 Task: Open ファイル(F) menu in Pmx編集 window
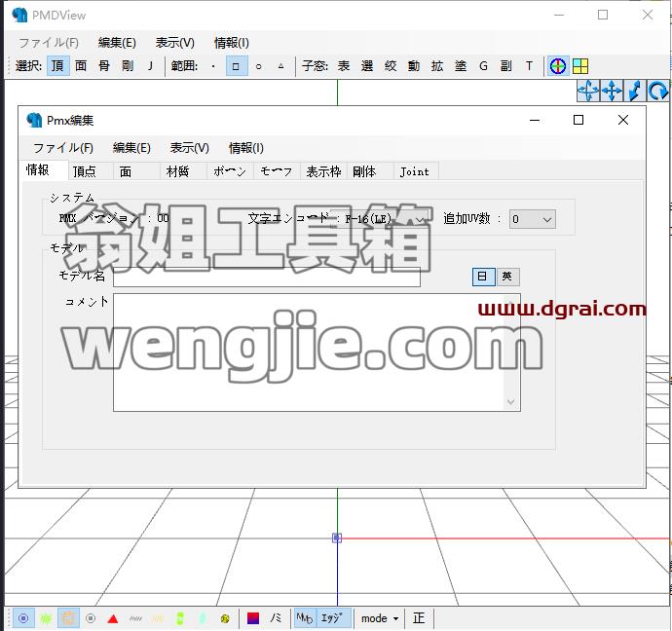(x=63, y=148)
